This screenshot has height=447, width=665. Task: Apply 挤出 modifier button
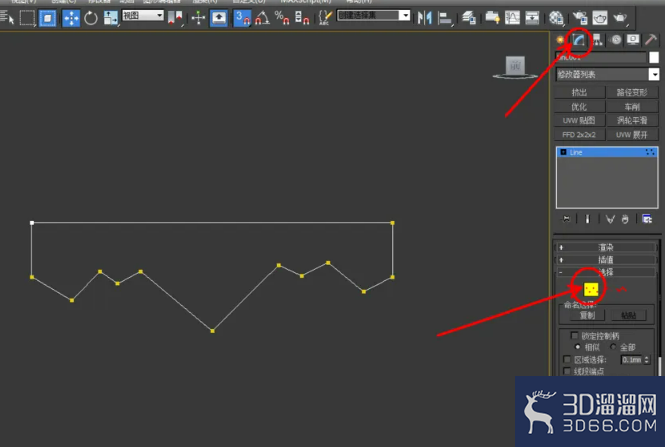[x=579, y=92]
